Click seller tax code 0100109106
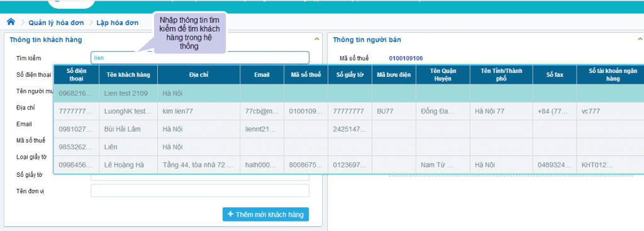Screen dimensions: 644x231 406,59
